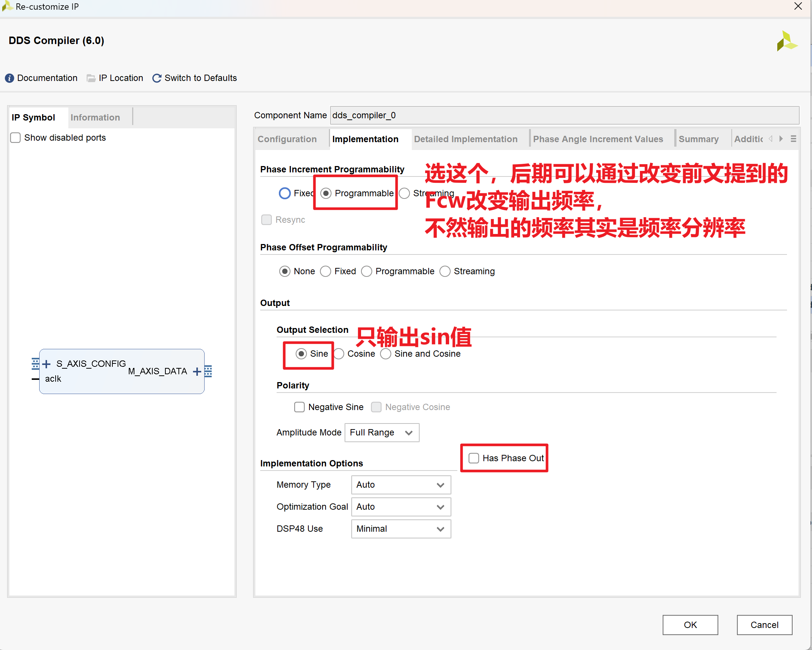Close the Re-customize IP dialog

tap(798, 6)
